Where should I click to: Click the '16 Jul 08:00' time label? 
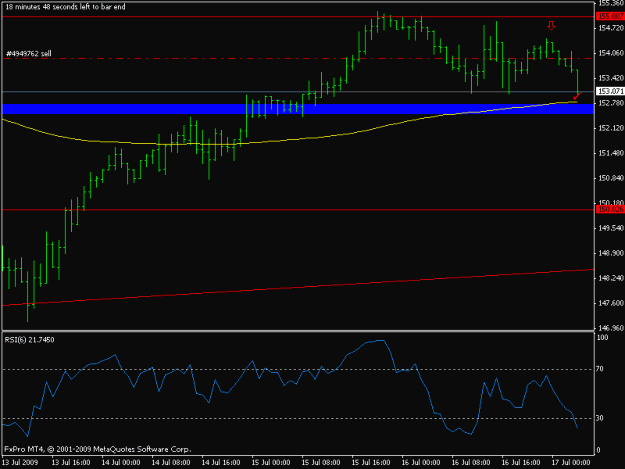[x=471, y=462]
